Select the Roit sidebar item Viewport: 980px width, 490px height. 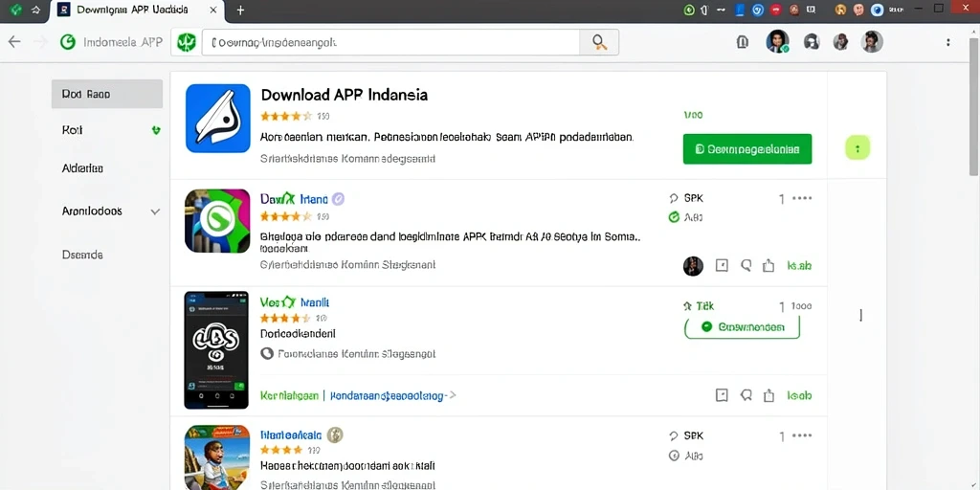click(72, 130)
